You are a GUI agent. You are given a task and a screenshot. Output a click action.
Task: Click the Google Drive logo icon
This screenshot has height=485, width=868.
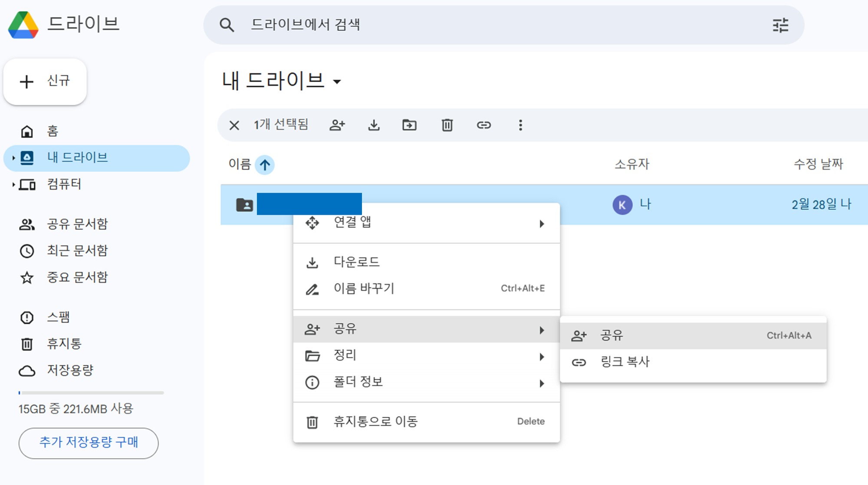click(23, 25)
